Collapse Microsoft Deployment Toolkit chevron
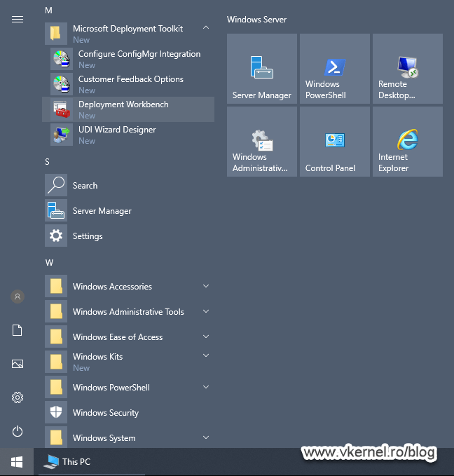 [x=206, y=27]
